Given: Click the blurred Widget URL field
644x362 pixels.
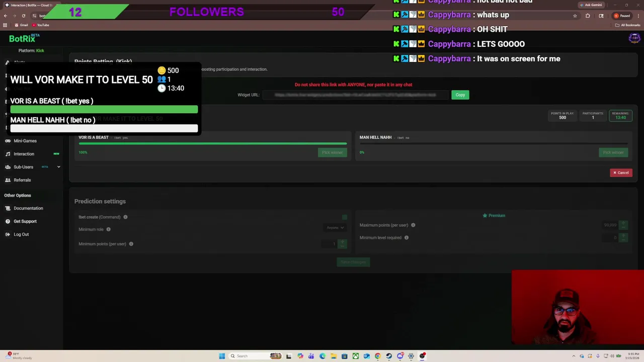Looking at the screenshot, I should [355, 95].
